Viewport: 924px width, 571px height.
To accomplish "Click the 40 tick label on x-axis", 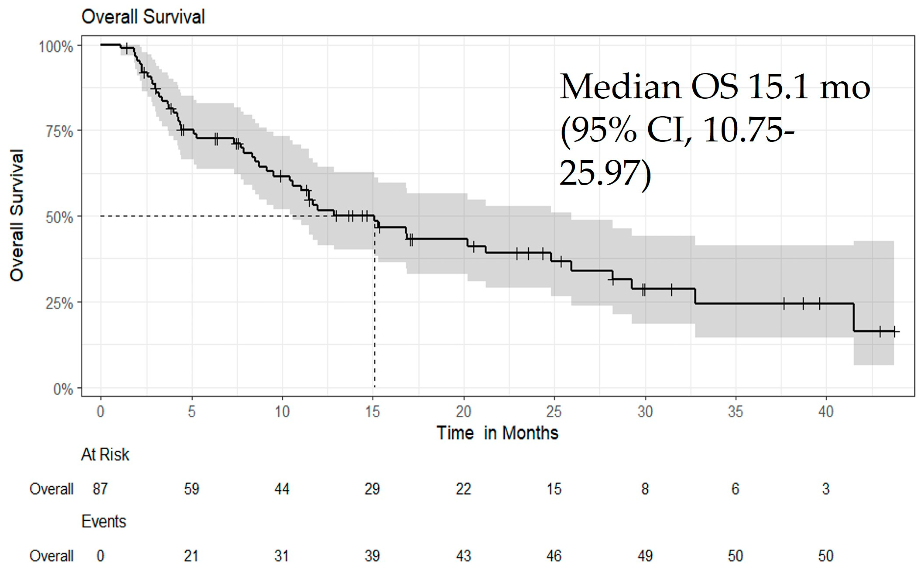I will point(826,412).
